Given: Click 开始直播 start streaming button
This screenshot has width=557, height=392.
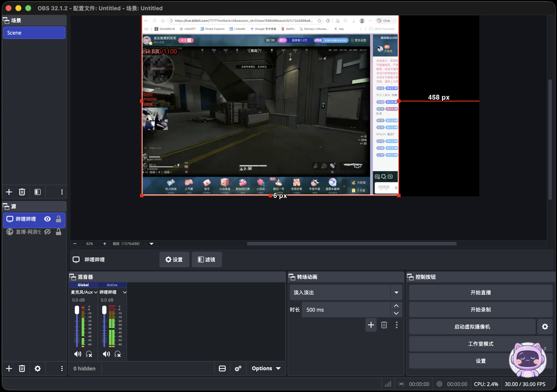Looking at the screenshot, I should 480,292.
